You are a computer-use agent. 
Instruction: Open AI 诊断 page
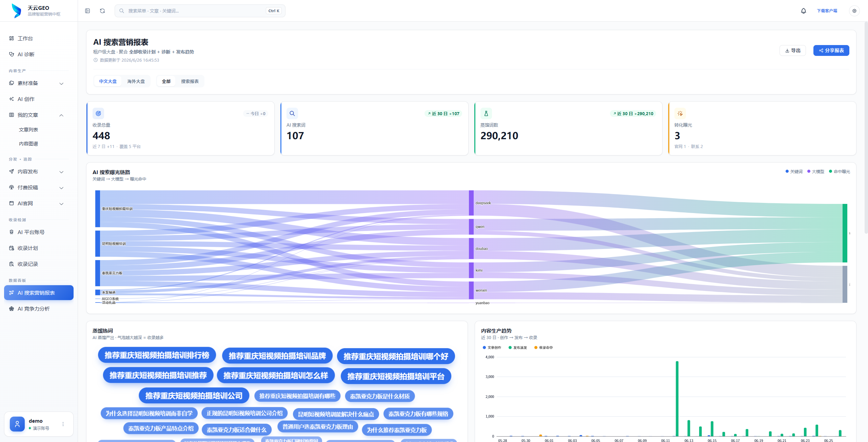pyautogui.click(x=39, y=54)
